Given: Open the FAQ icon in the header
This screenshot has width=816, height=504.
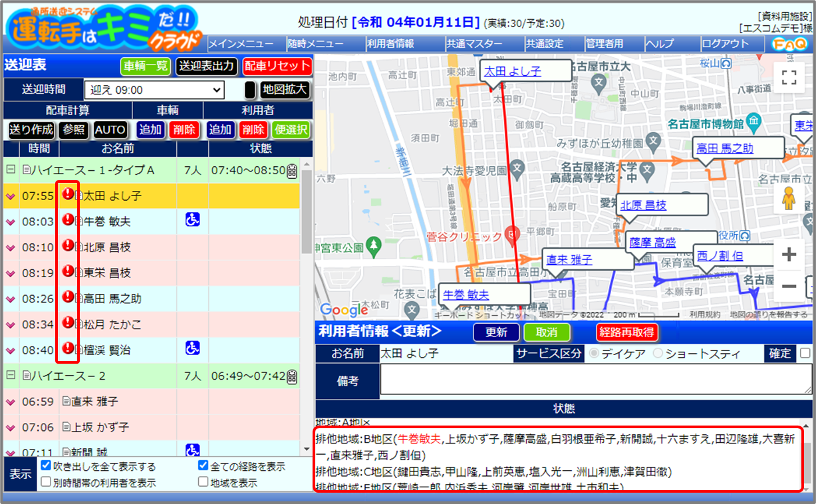Looking at the screenshot, I should pyautogui.click(x=790, y=44).
